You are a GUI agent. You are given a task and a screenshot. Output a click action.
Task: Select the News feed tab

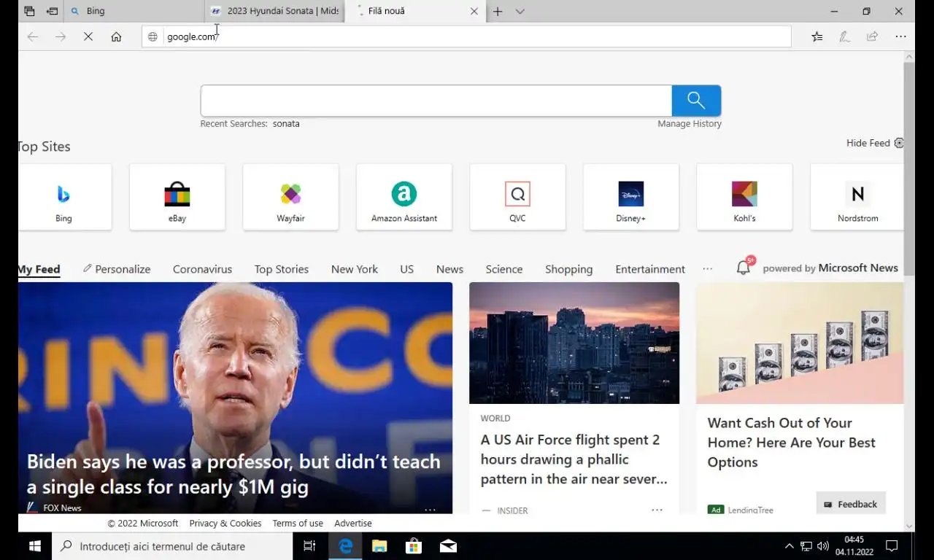[x=449, y=269]
